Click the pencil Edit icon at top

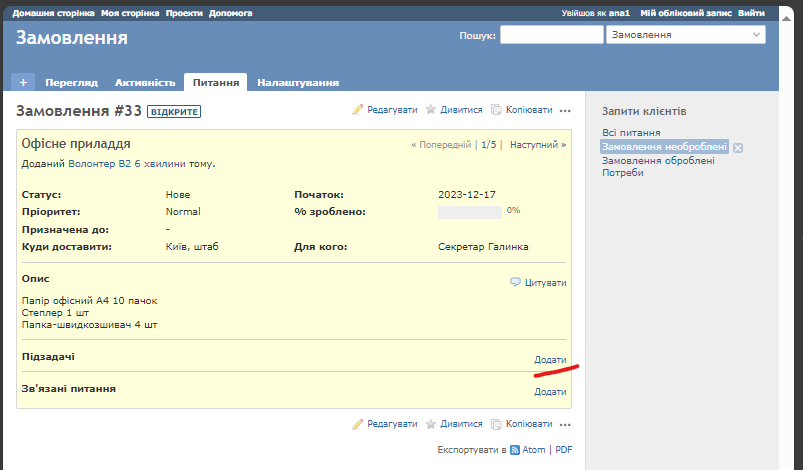[x=358, y=110]
